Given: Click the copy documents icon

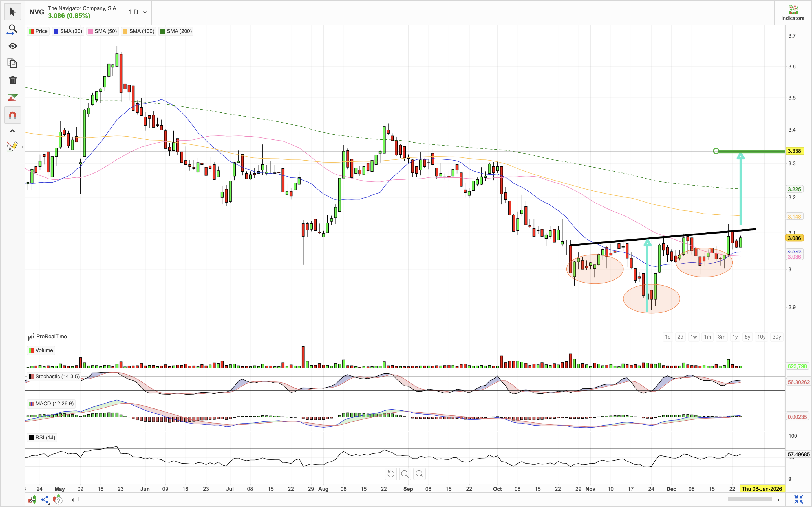Looking at the screenshot, I should (x=12, y=63).
